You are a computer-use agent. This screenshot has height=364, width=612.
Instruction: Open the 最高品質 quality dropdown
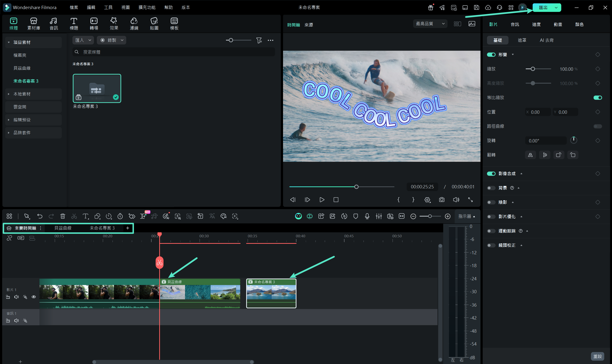[430, 24]
